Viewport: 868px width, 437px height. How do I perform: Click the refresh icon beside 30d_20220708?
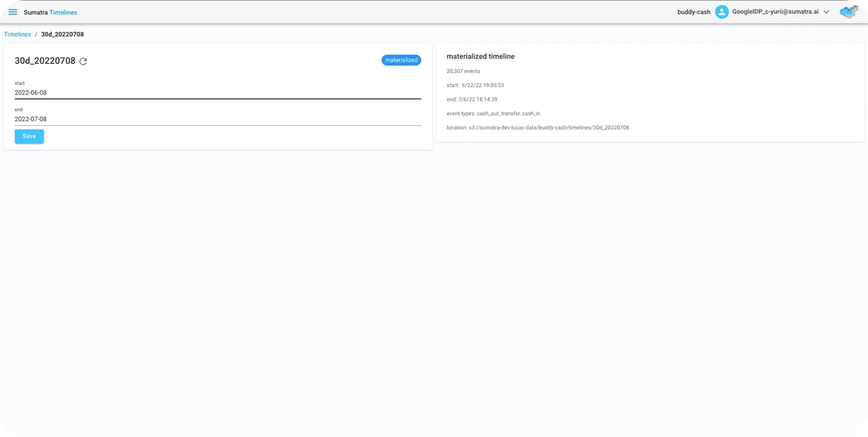click(83, 61)
